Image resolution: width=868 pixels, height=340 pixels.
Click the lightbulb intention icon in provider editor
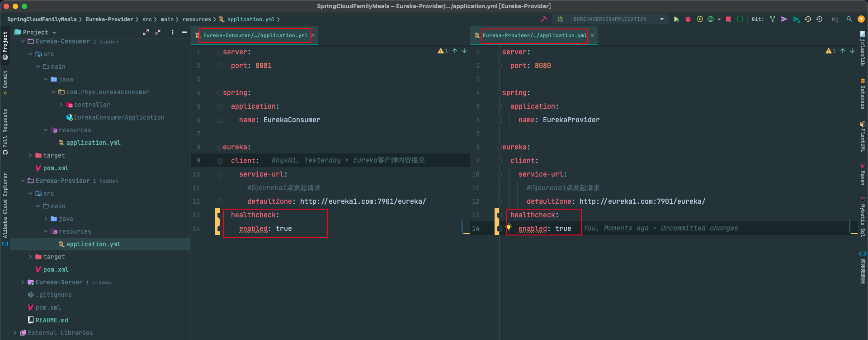coord(509,227)
